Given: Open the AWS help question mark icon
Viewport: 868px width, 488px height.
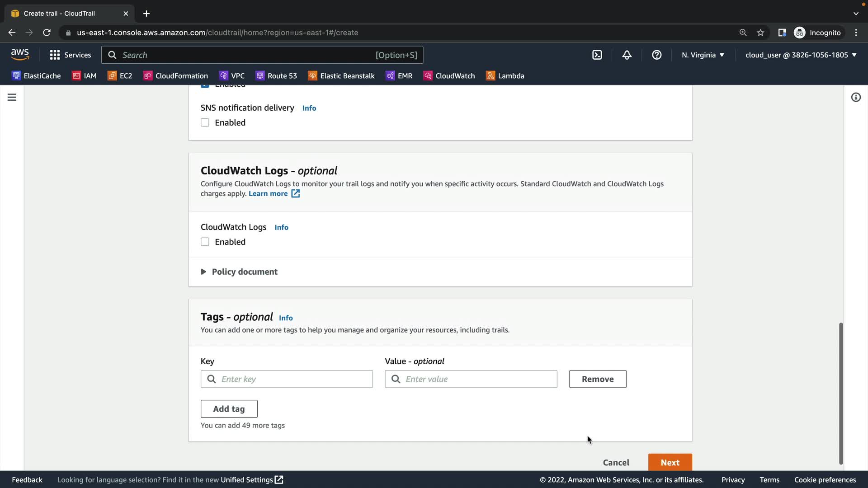Looking at the screenshot, I should [656, 55].
